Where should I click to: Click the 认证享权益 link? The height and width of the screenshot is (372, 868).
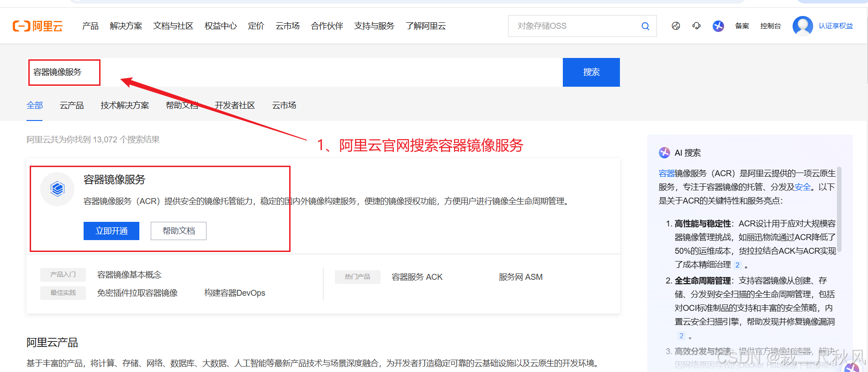pos(836,26)
